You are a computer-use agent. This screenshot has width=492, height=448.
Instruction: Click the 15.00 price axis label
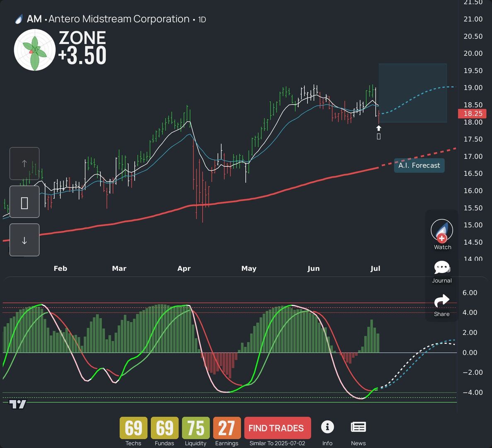(473, 225)
